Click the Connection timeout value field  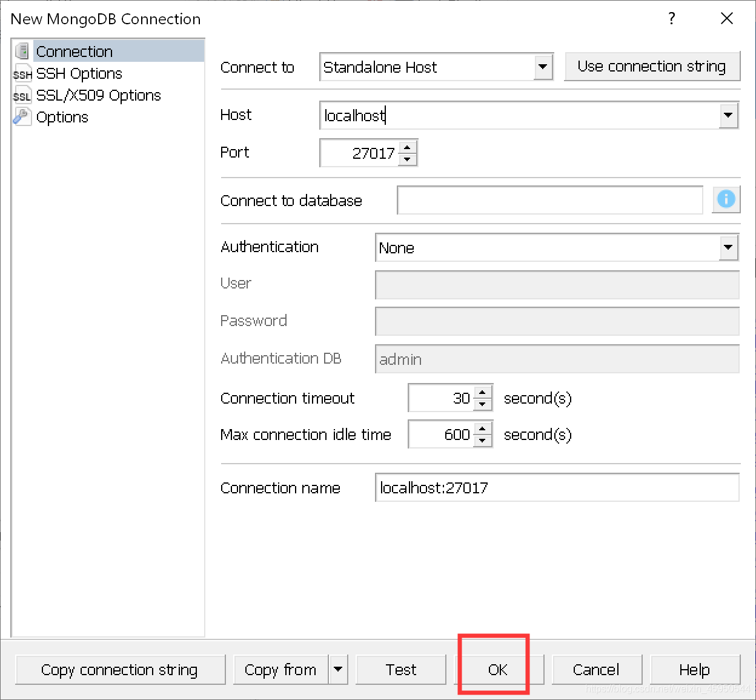tap(441, 398)
